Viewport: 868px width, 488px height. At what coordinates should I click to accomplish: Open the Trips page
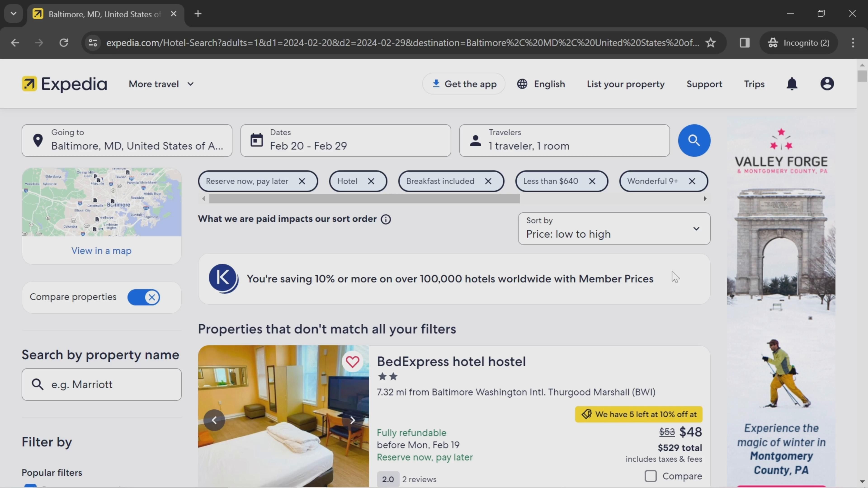754,84
